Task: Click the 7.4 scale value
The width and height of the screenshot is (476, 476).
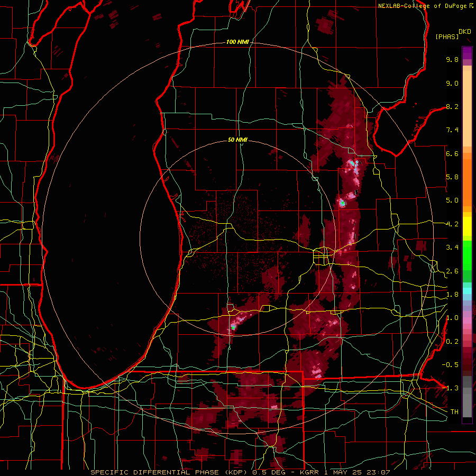Action: coord(452,130)
